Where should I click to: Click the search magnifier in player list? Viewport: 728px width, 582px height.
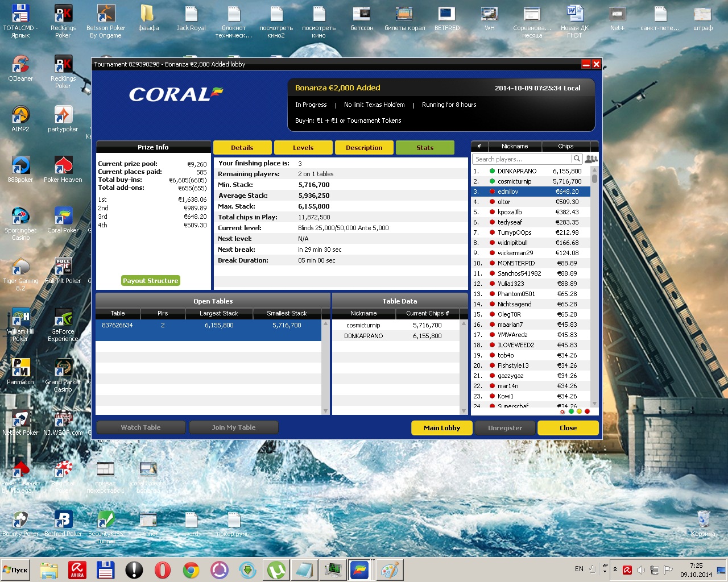[577, 159]
